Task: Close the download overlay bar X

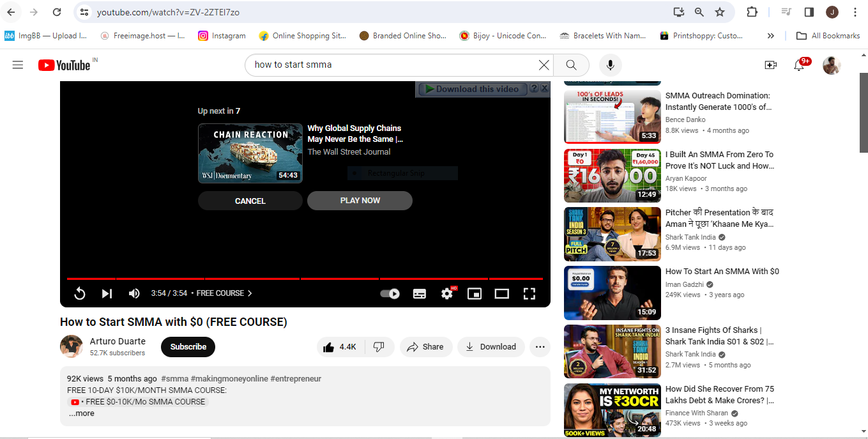Action: (544, 88)
